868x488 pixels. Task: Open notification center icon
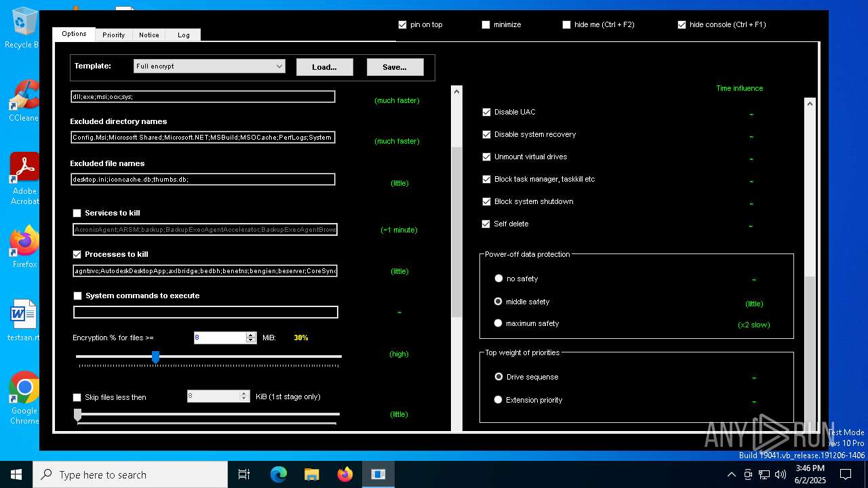(x=846, y=474)
